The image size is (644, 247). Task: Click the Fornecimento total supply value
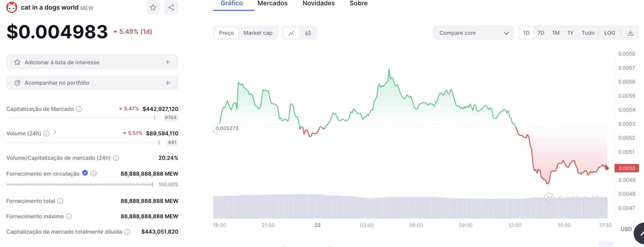coord(149,201)
